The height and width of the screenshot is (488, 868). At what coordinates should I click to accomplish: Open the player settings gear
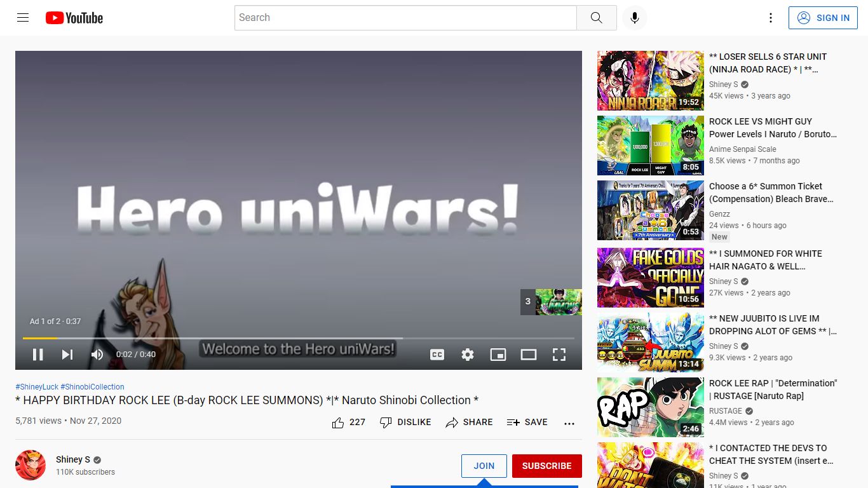468,355
